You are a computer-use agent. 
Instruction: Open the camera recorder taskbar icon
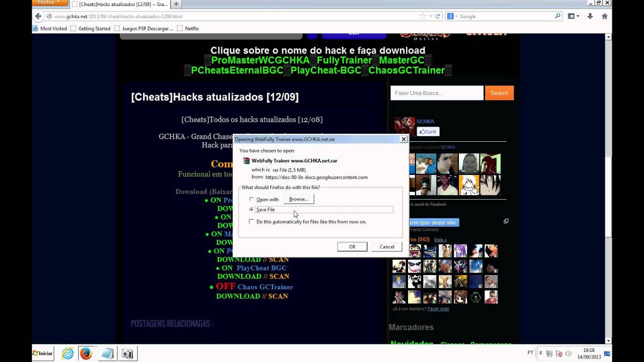coord(127,354)
